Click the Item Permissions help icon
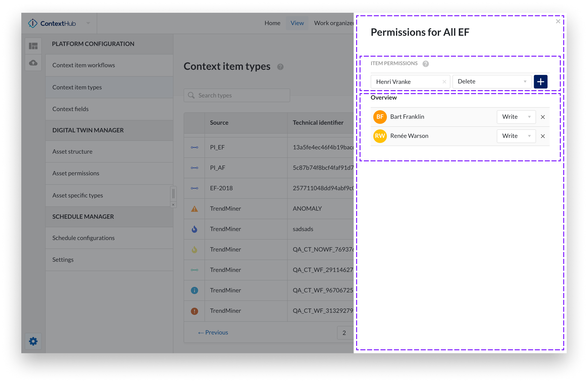The height and width of the screenshot is (383, 588). click(425, 64)
